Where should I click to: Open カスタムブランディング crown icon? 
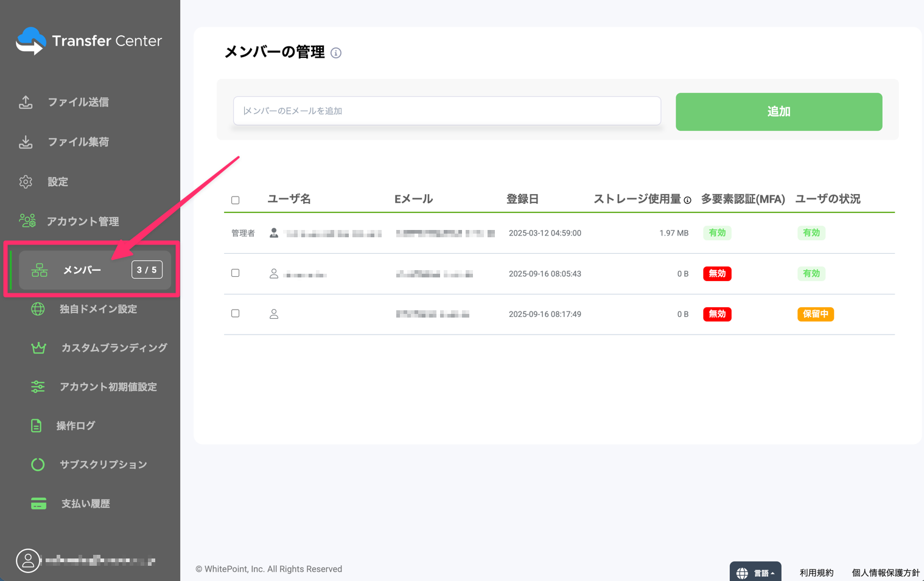coord(38,347)
